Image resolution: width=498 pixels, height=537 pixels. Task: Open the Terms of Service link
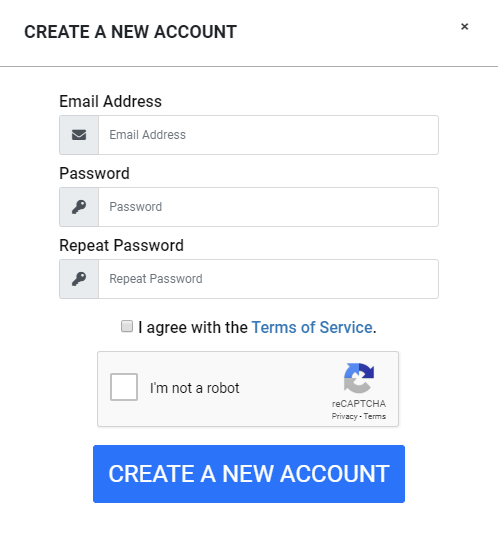tap(312, 327)
